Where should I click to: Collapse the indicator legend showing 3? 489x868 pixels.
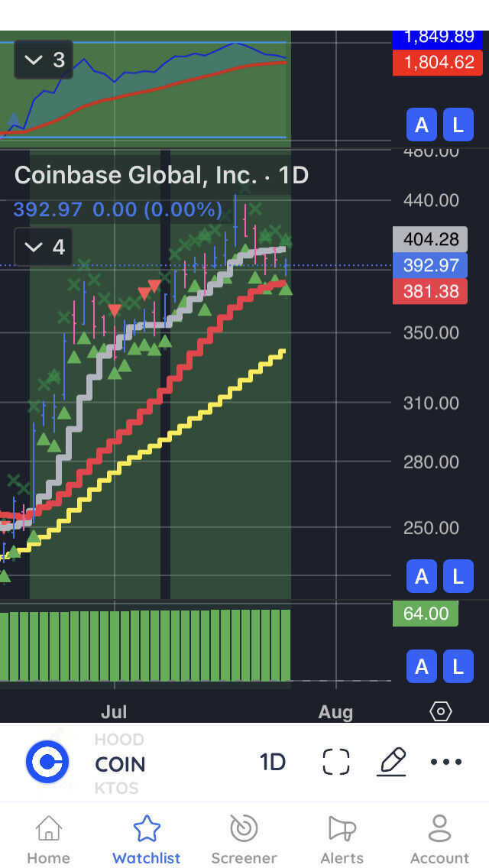[x=44, y=60]
